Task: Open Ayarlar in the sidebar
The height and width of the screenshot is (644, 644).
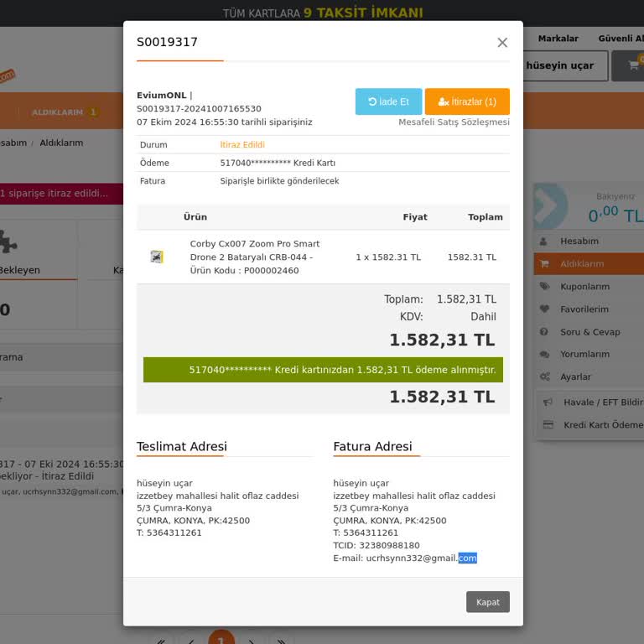Action: (575, 377)
